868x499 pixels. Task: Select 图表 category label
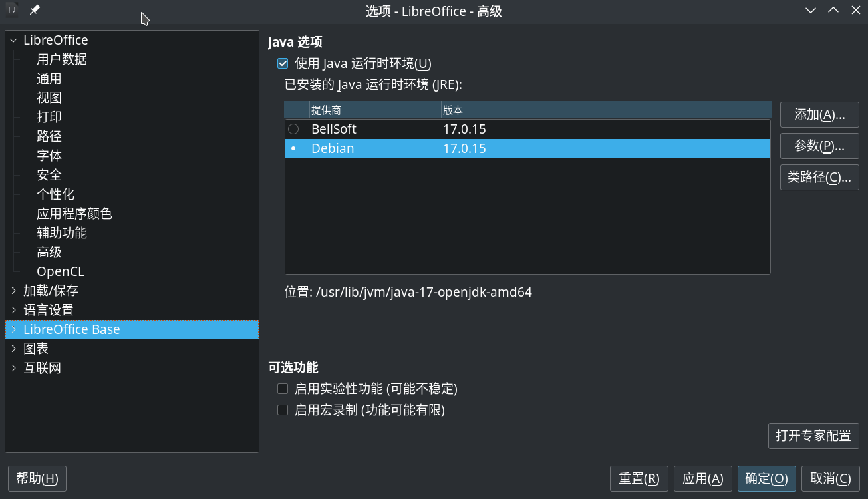point(36,349)
